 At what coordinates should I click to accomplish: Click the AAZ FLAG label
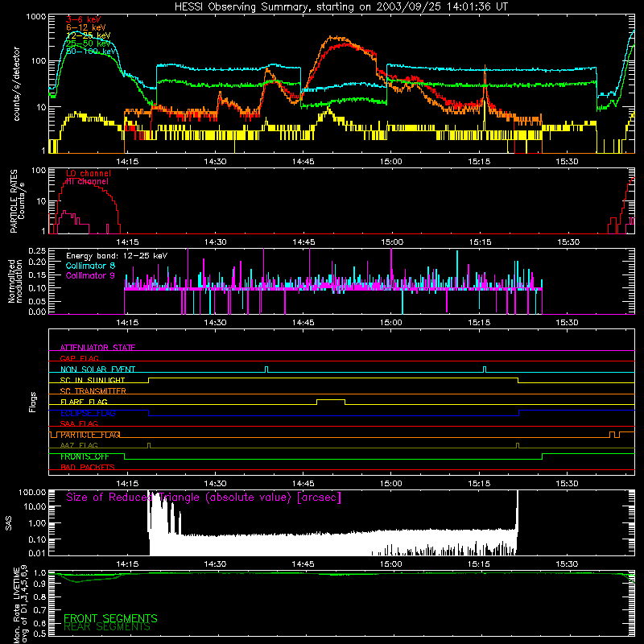point(79,446)
